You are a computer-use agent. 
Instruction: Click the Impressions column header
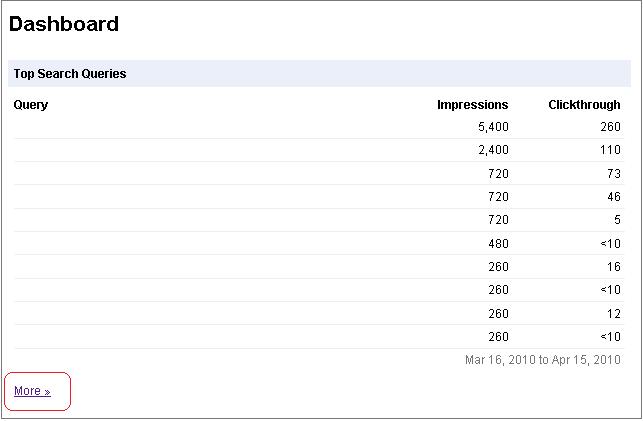click(472, 105)
